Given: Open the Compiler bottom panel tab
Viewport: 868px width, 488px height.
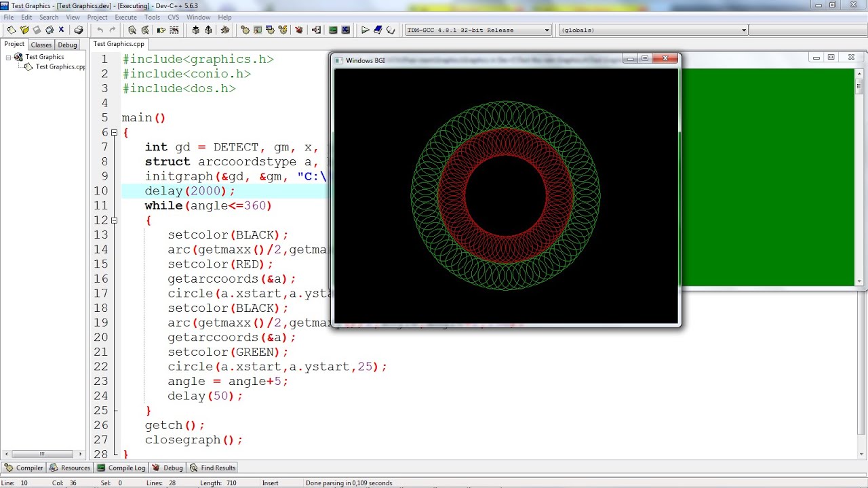Looking at the screenshot, I should tap(24, 468).
